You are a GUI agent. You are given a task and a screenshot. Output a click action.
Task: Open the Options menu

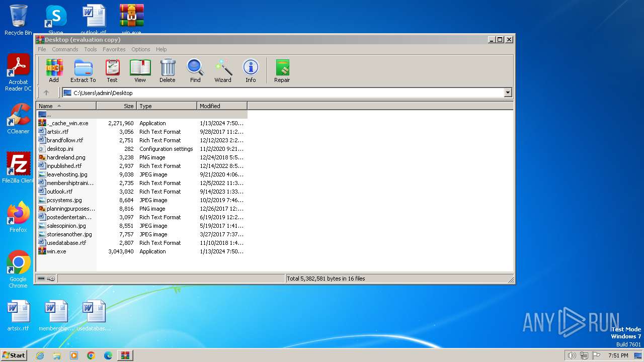(141, 49)
